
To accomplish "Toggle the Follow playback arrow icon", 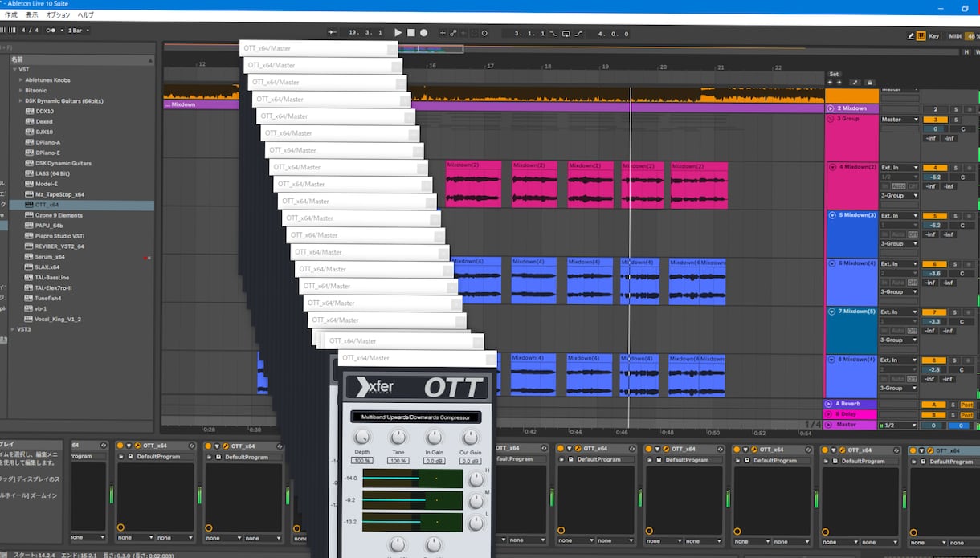I will point(333,33).
